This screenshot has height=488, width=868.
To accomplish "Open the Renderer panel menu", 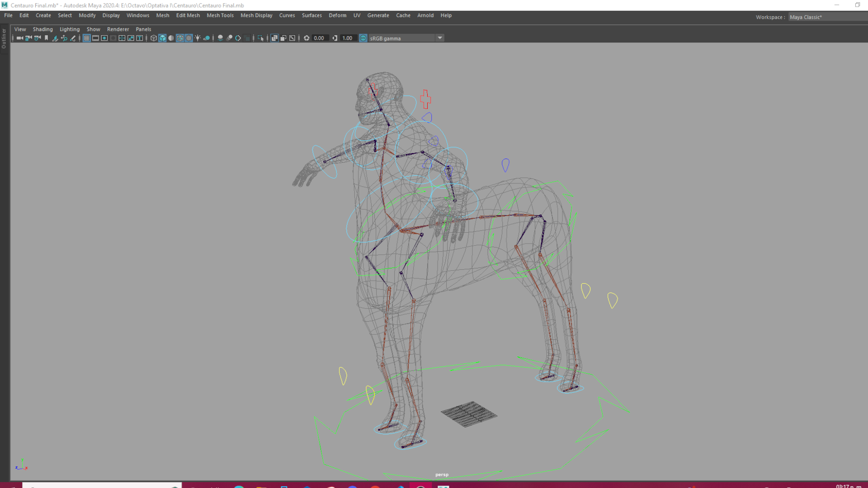I will [x=118, y=29].
